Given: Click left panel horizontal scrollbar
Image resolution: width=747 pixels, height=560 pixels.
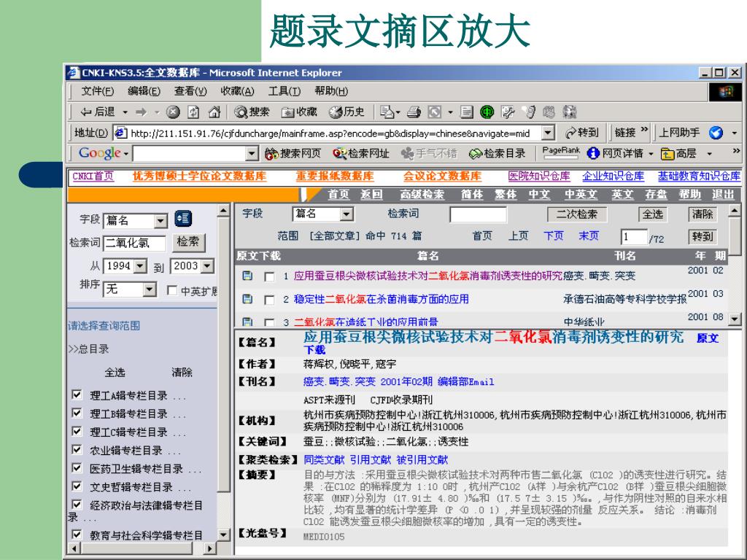Looking at the screenshot, I should click(x=141, y=548).
